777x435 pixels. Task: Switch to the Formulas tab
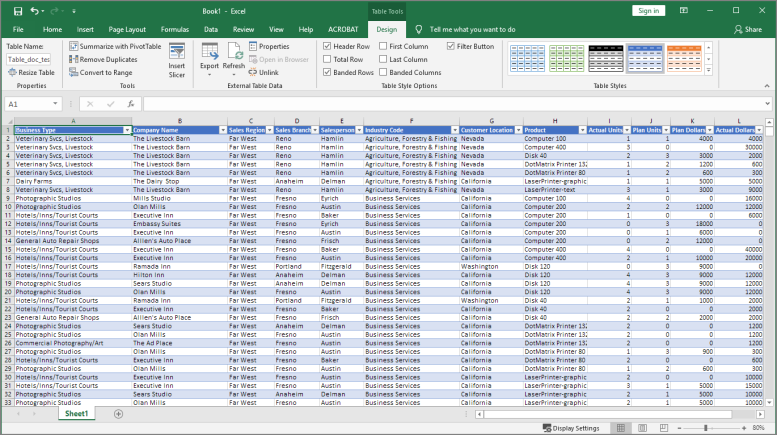[x=175, y=29]
